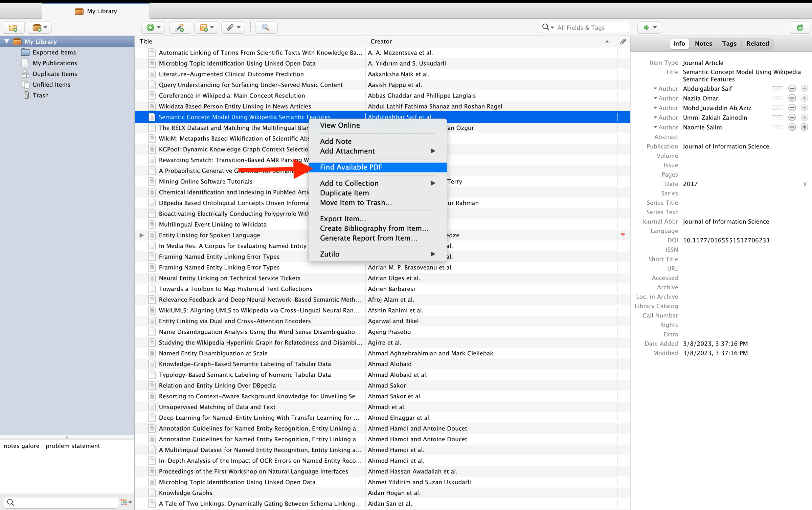Select Find Available PDF from context menu
The height and width of the screenshot is (510, 812).
pos(351,167)
